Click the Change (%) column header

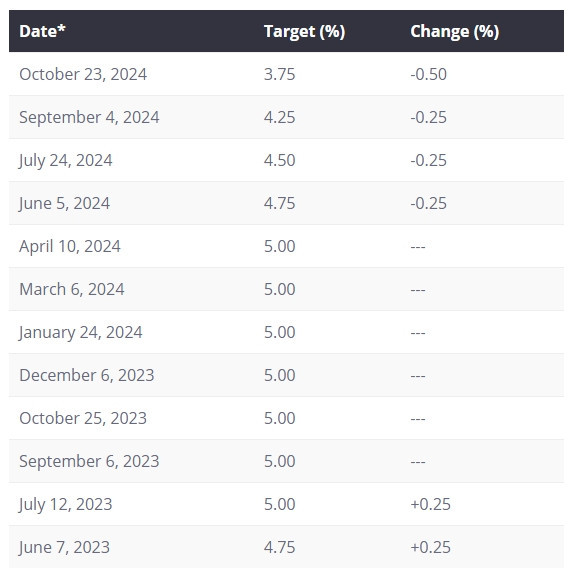(x=455, y=32)
